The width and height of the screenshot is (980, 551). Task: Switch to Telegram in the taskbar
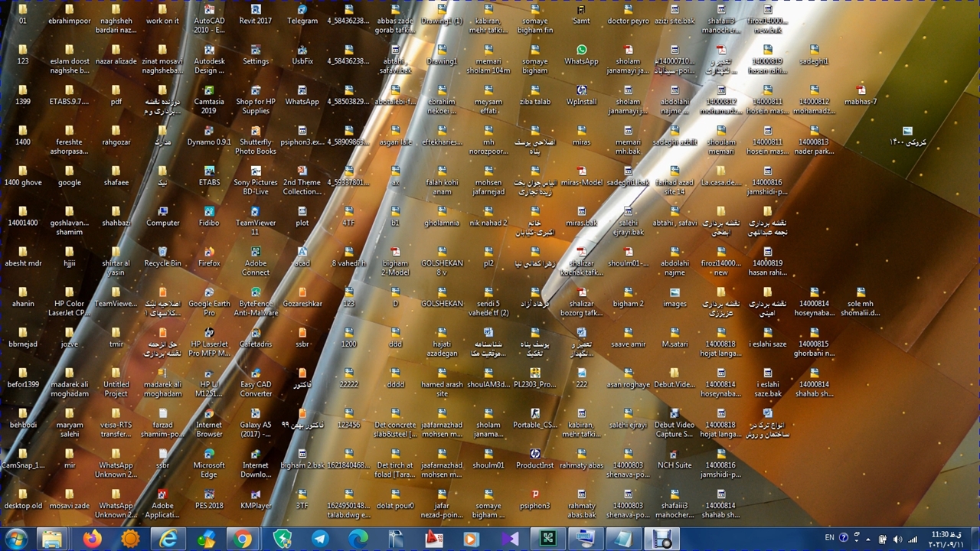(320, 540)
